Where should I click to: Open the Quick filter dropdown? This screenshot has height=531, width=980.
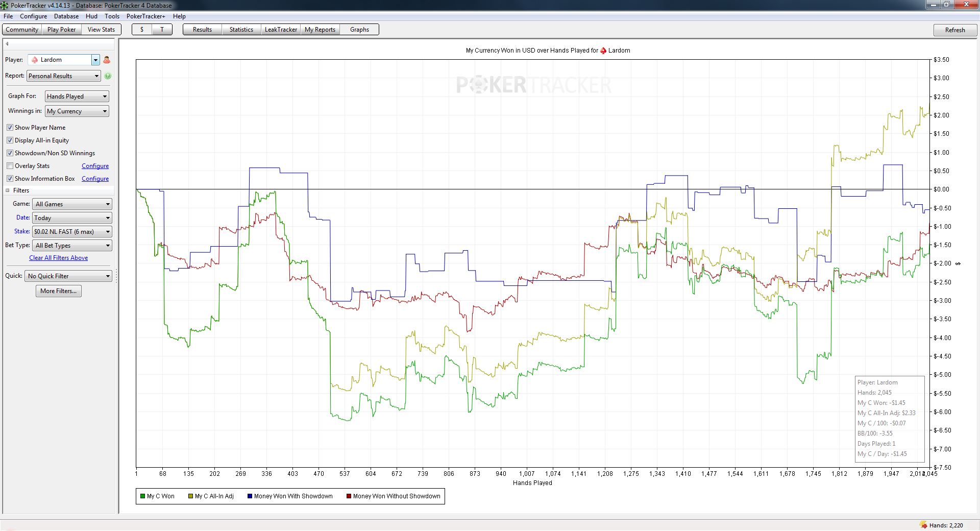click(68, 276)
